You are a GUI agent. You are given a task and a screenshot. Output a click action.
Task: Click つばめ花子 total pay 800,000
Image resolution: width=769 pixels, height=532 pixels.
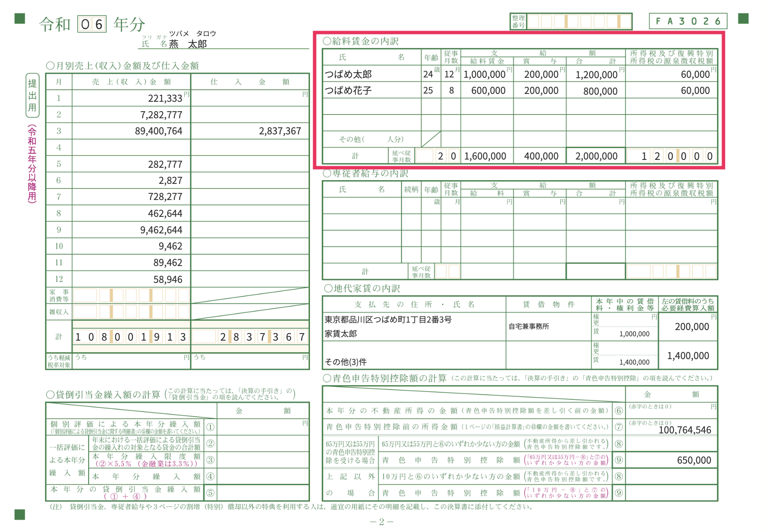pyautogui.click(x=600, y=92)
